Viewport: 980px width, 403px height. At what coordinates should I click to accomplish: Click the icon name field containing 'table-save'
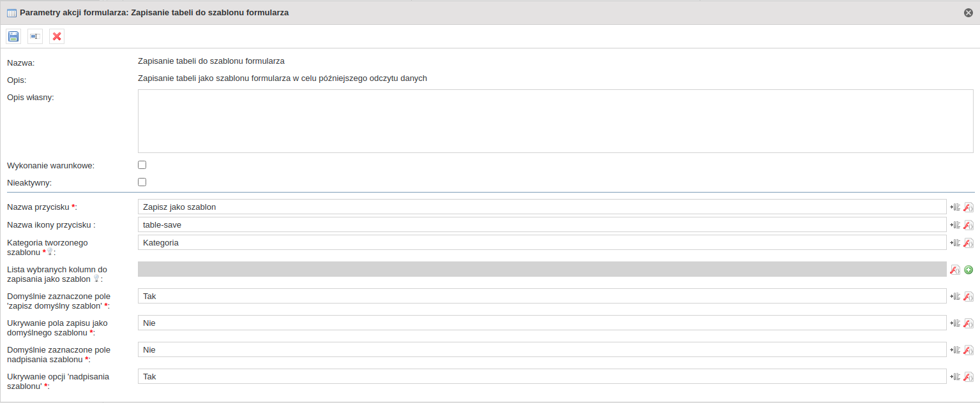(x=541, y=224)
